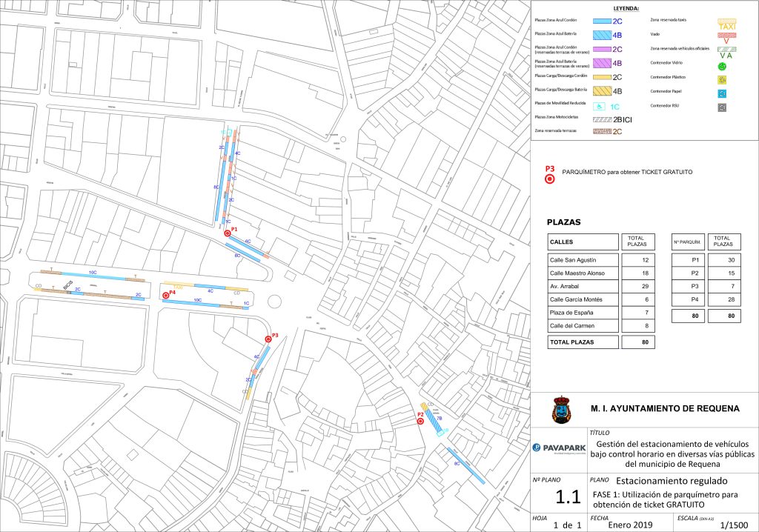Click the red parquímetro symbol beside TICKET GRATUITO text

(550, 179)
